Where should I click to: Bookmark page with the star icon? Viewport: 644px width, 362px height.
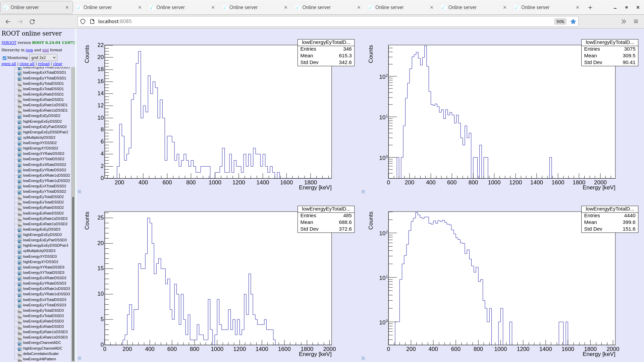coord(573,21)
